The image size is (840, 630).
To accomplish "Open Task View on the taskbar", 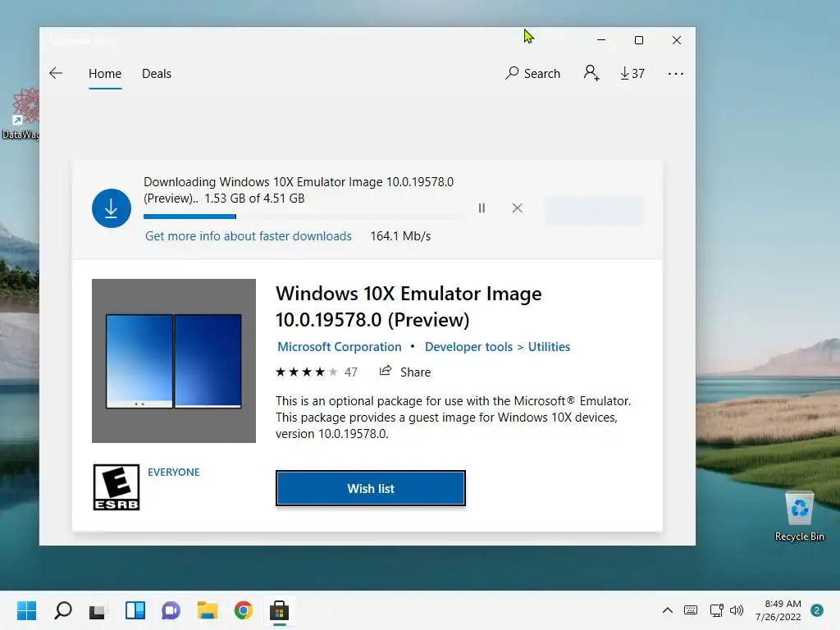I will click(98, 610).
